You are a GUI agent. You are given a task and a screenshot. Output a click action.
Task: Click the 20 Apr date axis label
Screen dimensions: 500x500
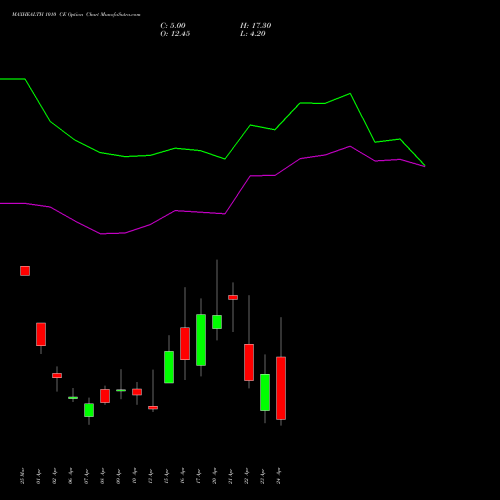coord(214,476)
